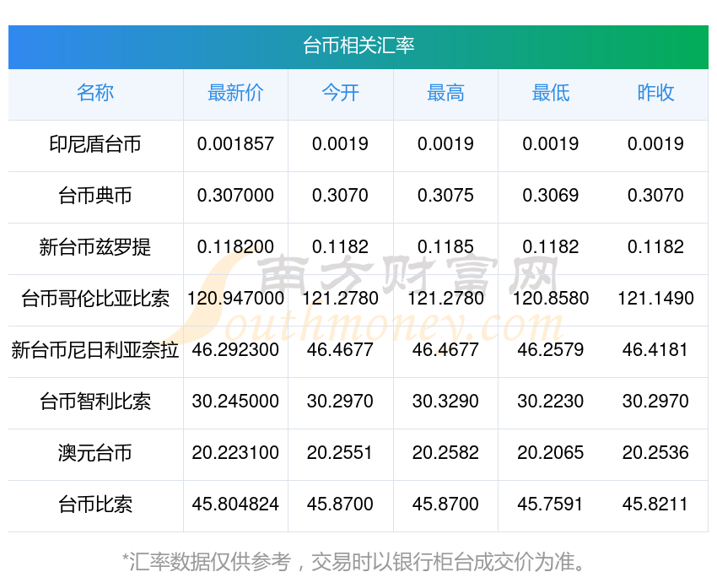Screen dimensions: 717x588
Task: Select the 45.7591 lowest price cell
Action: tap(550, 504)
